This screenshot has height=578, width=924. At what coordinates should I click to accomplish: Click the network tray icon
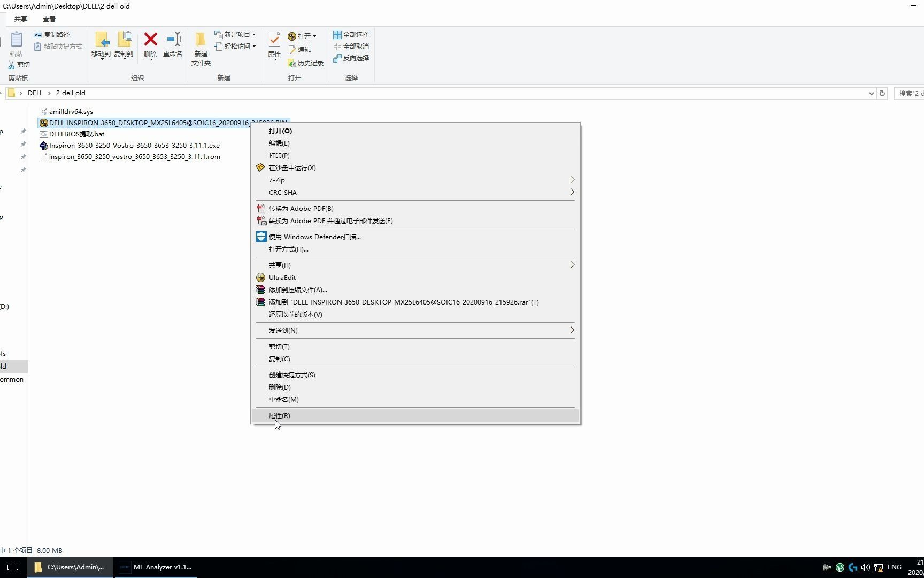coord(878,567)
